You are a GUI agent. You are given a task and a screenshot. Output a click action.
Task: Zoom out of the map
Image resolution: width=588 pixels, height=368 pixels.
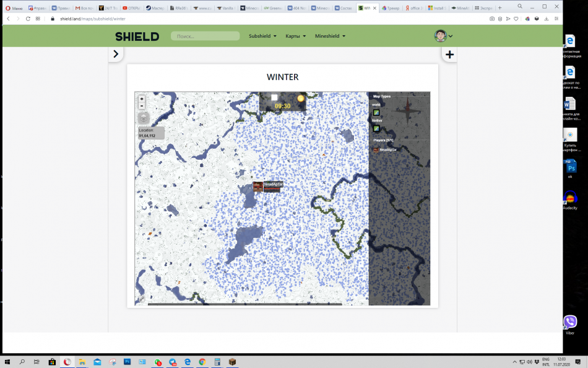(x=142, y=106)
